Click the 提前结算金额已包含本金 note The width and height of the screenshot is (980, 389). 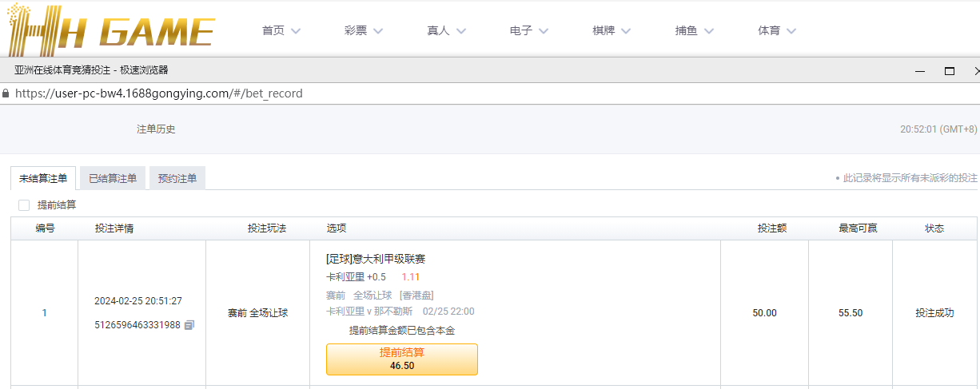tap(402, 331)
